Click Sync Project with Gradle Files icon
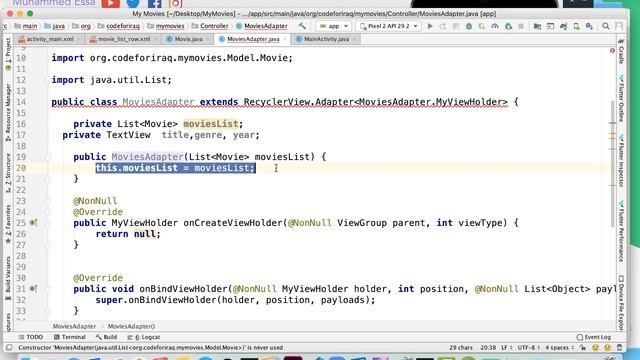Screen dimensions: 640x360 point(564,26)
